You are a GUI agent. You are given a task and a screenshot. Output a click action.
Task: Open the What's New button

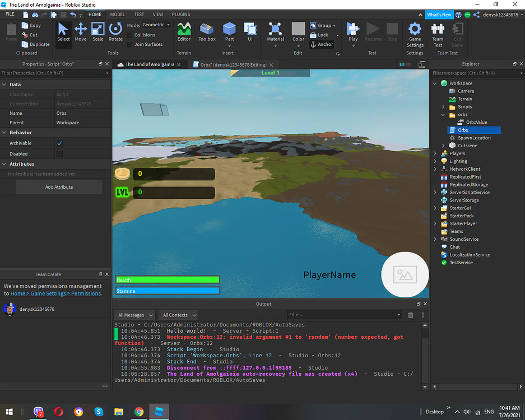[439, 15]
